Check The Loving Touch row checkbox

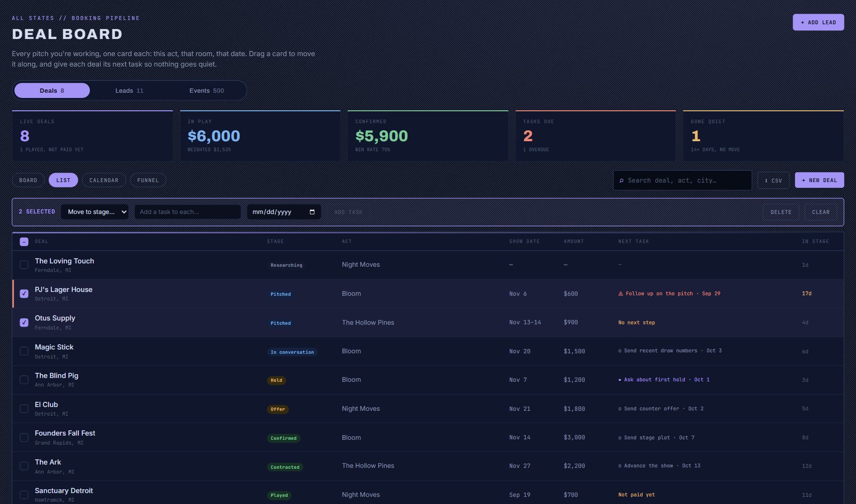coord(24,265)
